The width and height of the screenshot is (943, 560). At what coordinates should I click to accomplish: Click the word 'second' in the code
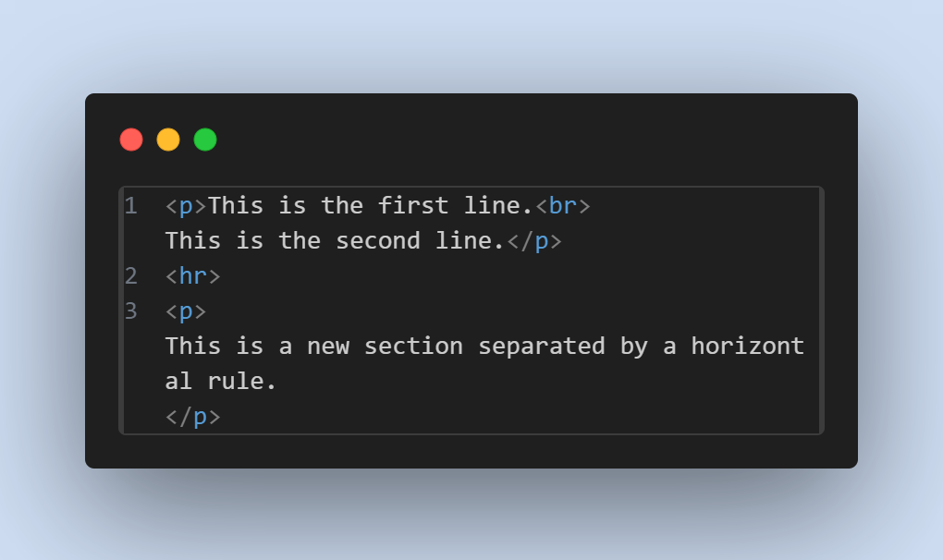tap(378, 241)
